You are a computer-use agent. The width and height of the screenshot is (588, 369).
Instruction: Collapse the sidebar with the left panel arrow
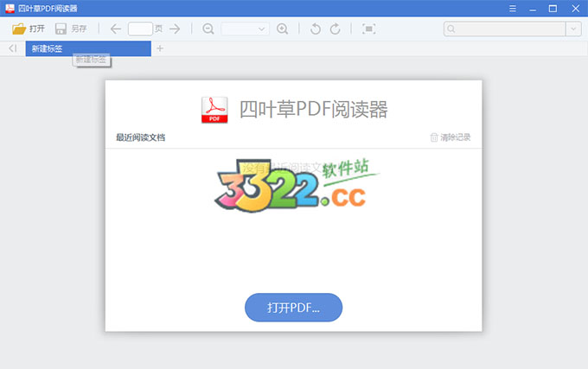tap(13, 48)
